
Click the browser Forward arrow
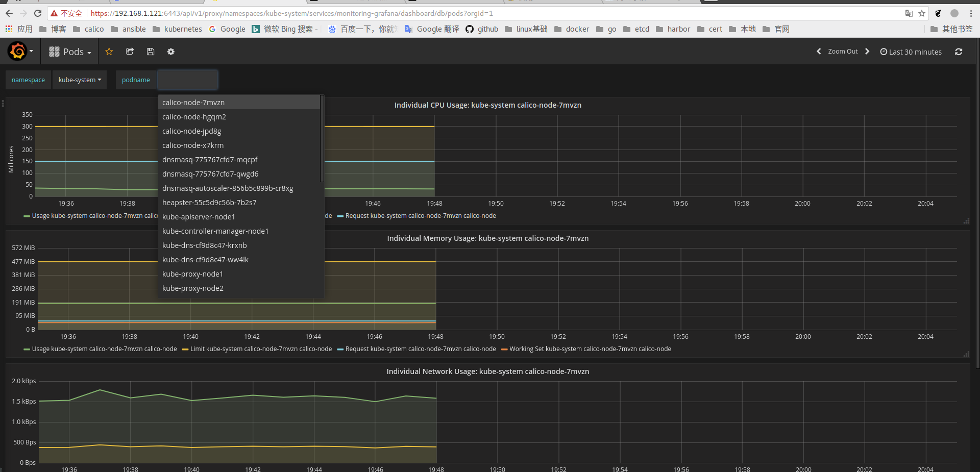point(23,13)
